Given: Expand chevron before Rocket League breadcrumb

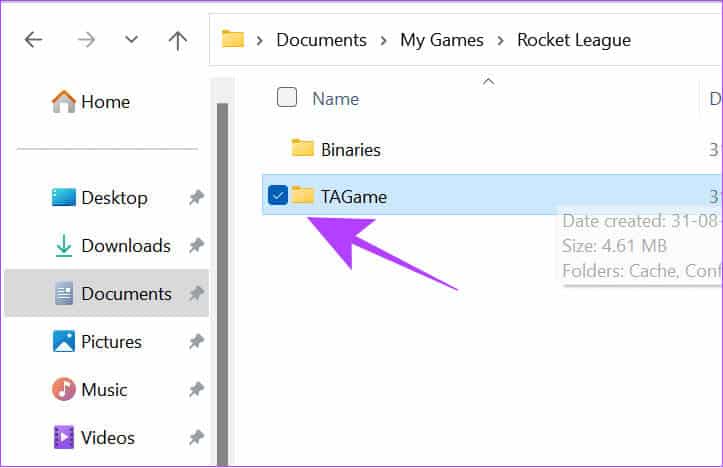Looking at the screenshot, I should tap(500, 41).
